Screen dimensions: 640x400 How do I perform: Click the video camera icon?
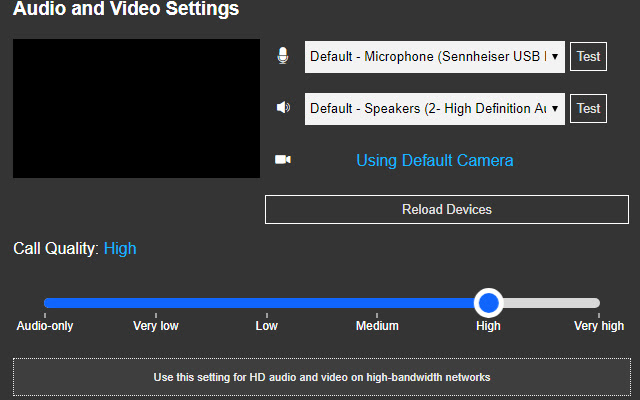pyautogui.click(x=283, y=159)
